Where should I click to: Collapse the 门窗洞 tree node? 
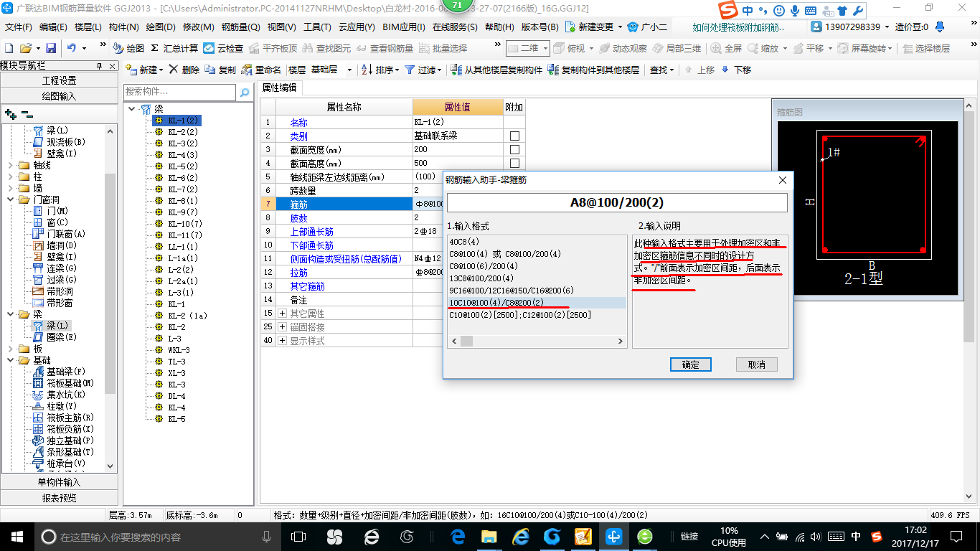tap(9, 199)
